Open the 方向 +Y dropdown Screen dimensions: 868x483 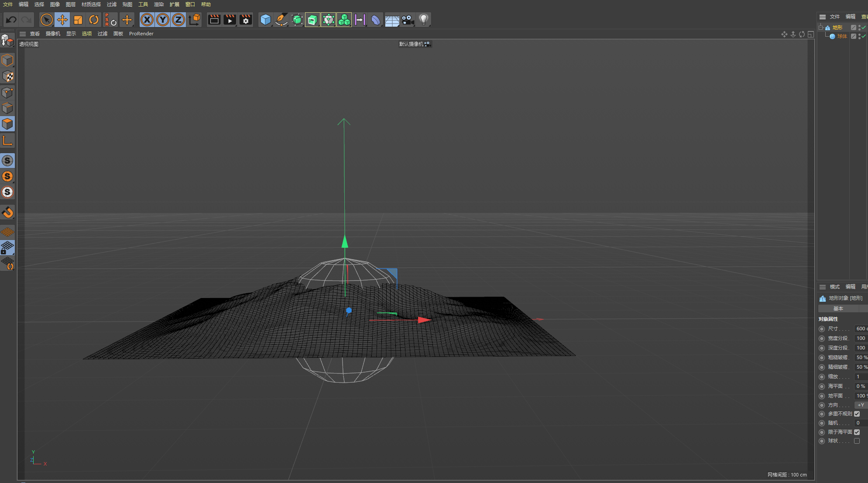pyautogui.click(x=861, y=405)
